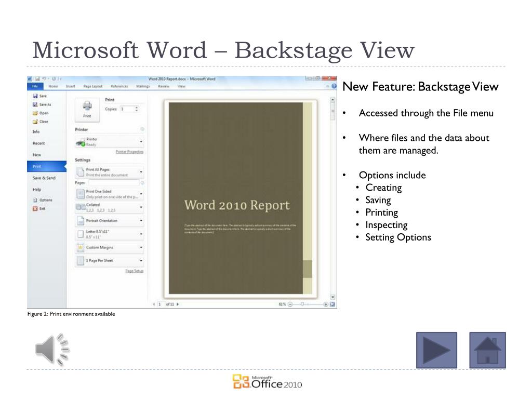The image size is (532, 399).
Task: Click the Copies spinner arrows
Action: point(137,109)
